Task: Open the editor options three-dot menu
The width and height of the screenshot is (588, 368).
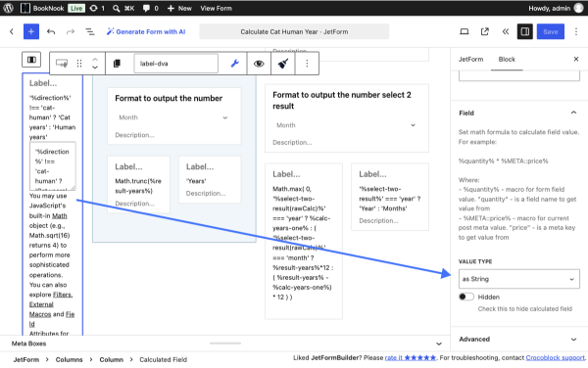Action: 576,31
